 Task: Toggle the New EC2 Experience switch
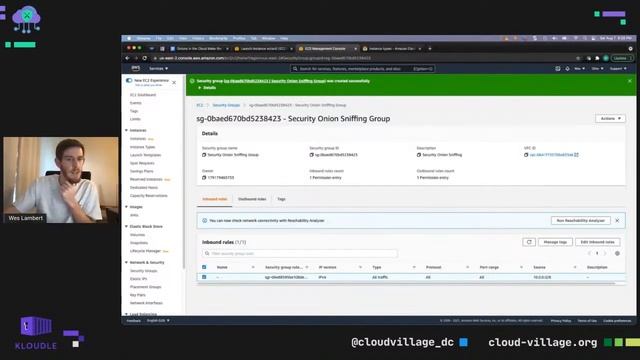[129, 80]
